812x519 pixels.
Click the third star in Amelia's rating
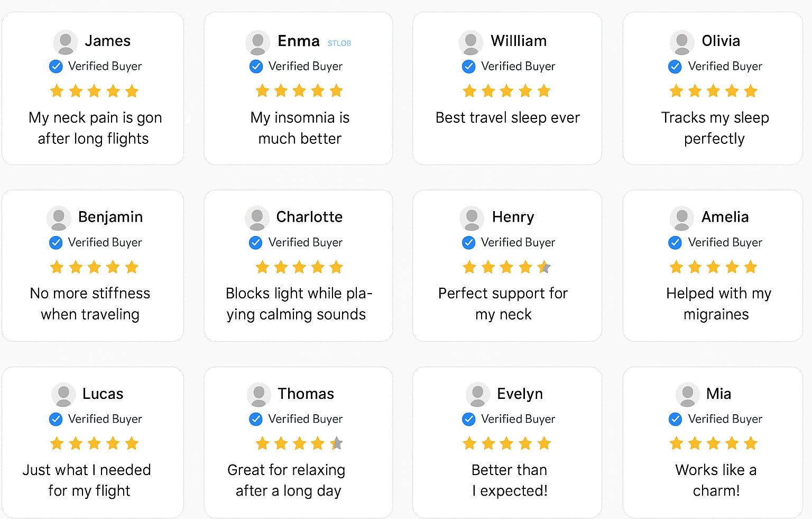(713, 267)
